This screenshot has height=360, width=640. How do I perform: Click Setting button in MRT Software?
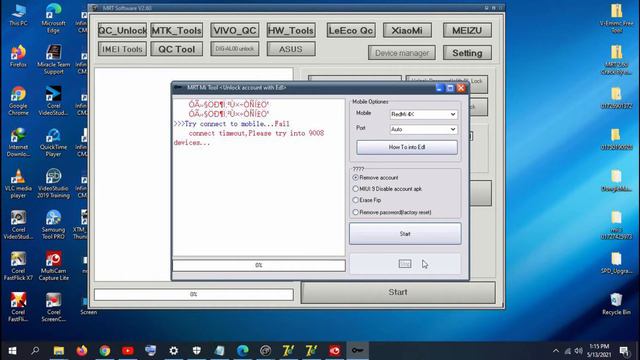(x=467, y=53)
